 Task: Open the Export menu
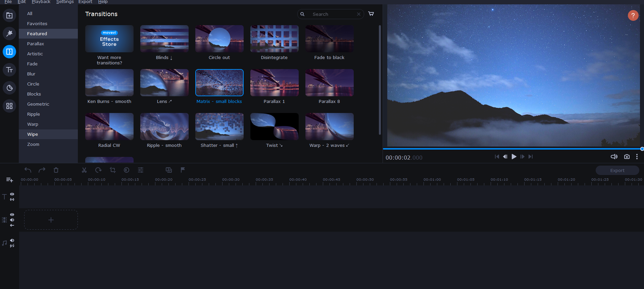point(85,2)
